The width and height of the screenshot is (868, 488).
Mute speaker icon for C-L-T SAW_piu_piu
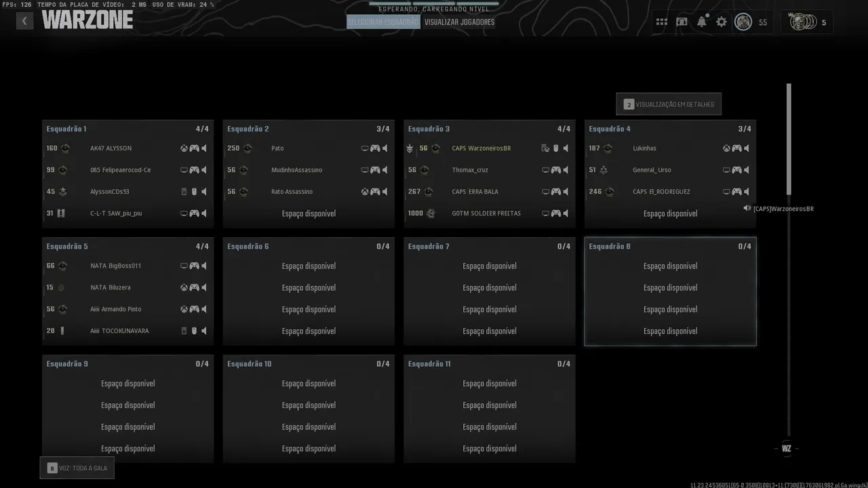click(x=204, y=213)
